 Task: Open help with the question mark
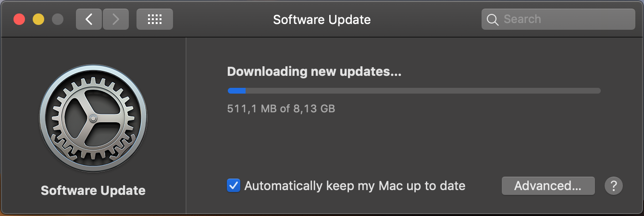(x=614, y=186)
